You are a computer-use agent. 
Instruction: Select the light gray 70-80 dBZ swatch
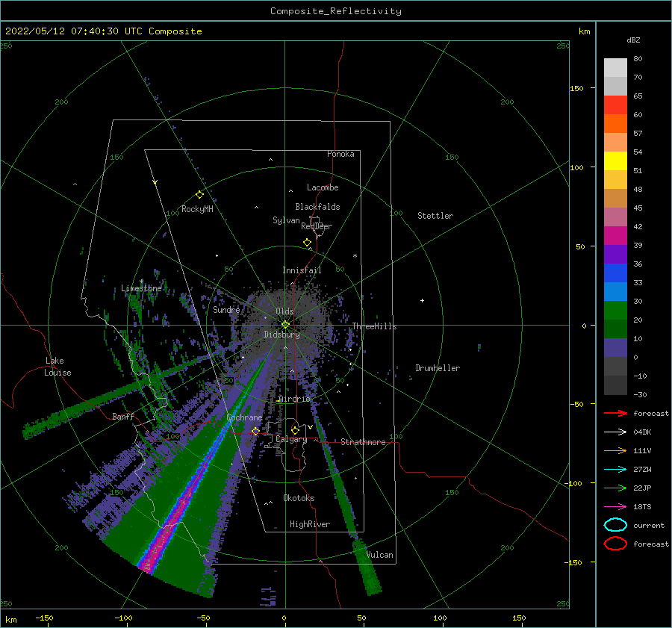[x=615, y=68]
